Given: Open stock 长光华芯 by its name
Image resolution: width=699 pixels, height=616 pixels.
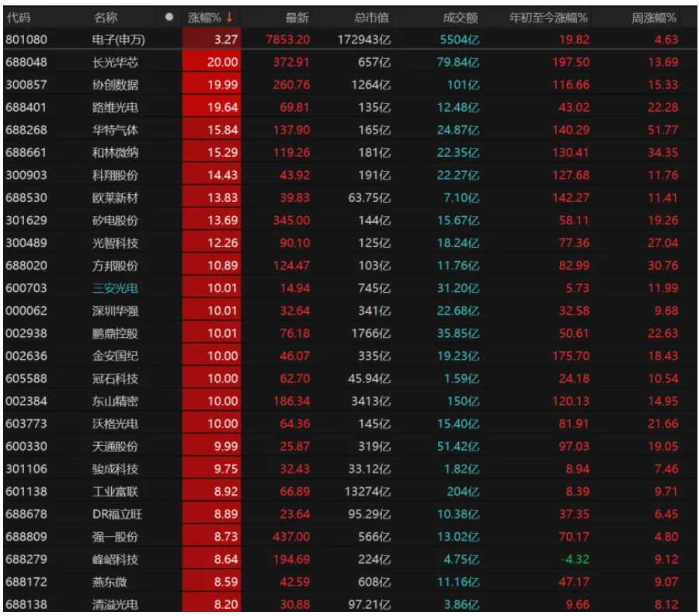Looking at the screenshot, I should 115,62.
